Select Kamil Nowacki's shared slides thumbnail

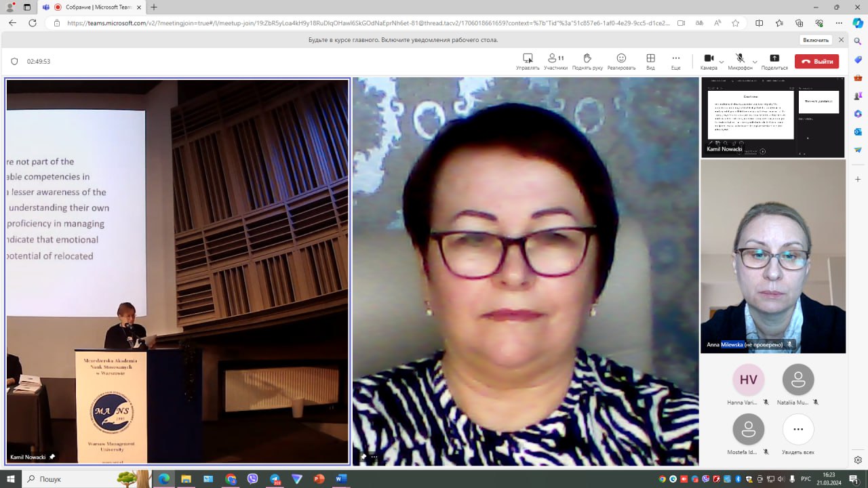pyautogui.click(x=772, y=117)
